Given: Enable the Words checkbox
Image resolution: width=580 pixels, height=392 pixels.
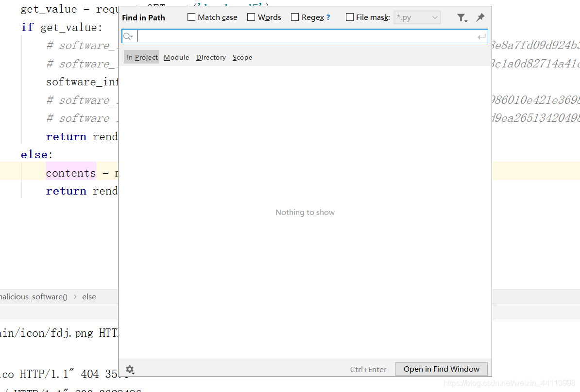Looking at the screenshot, I should (251, 16).
